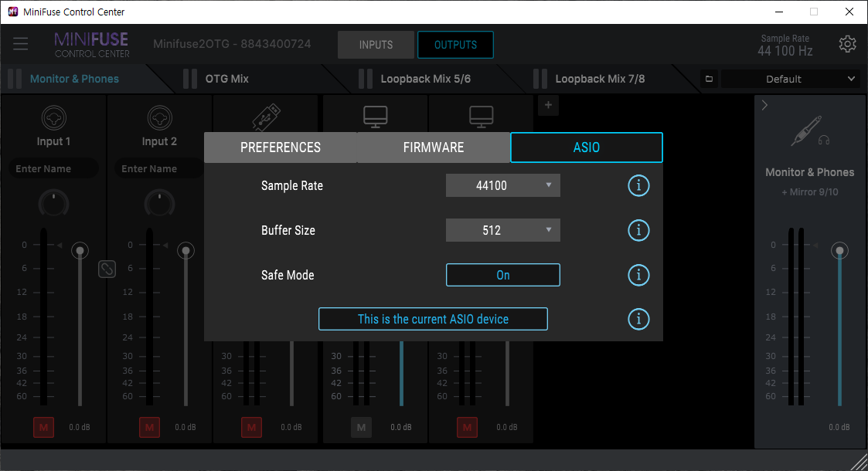Open the hamburger menu icon
The image size is (868, 471).
21,44
